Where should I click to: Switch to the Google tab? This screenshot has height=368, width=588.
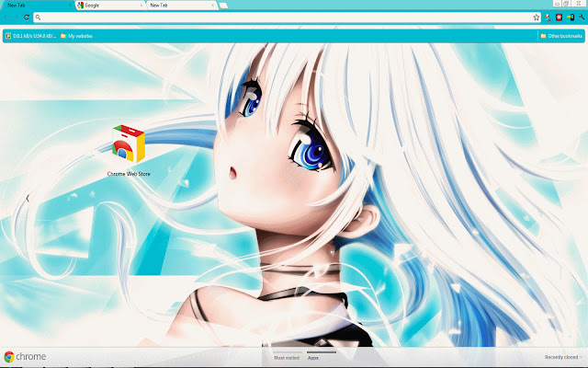click(x=109, y=6)
